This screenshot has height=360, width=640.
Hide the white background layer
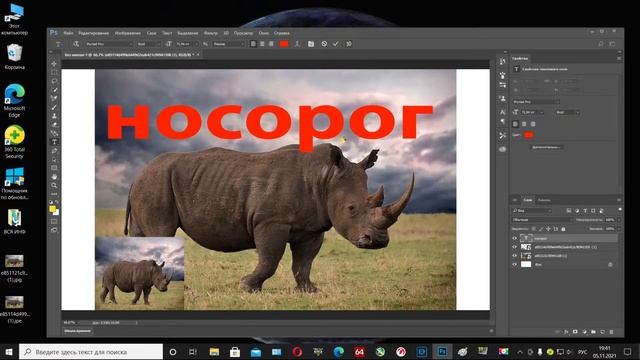pyautogui.click(x=514, y=264)
